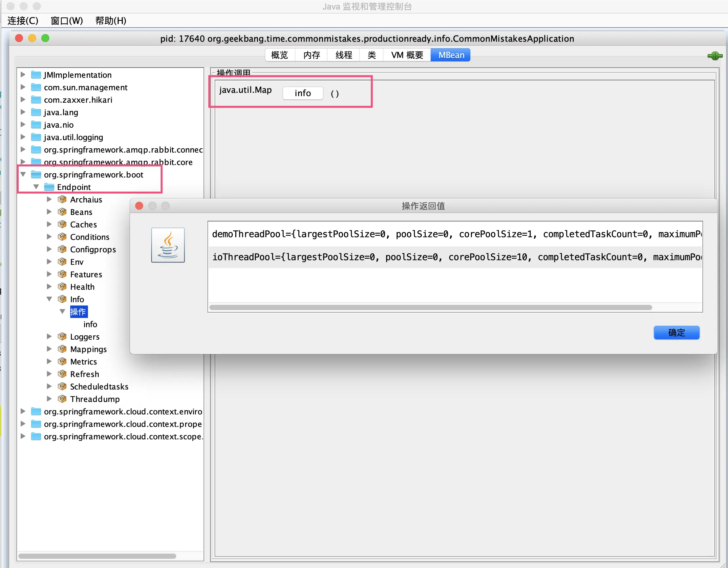Click the Scheduledtasks MBean icon
This screenshot has width=728, height=568.
[62, 386]
